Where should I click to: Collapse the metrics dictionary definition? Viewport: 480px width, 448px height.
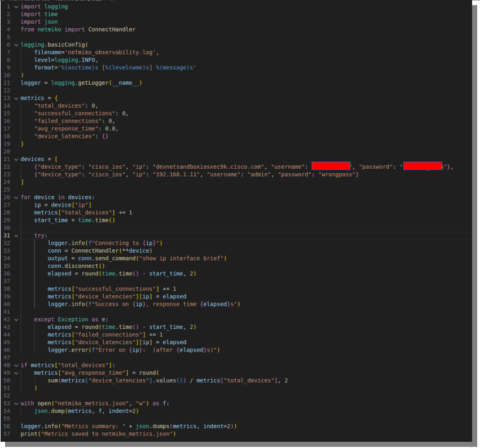(x=16, y=98)
